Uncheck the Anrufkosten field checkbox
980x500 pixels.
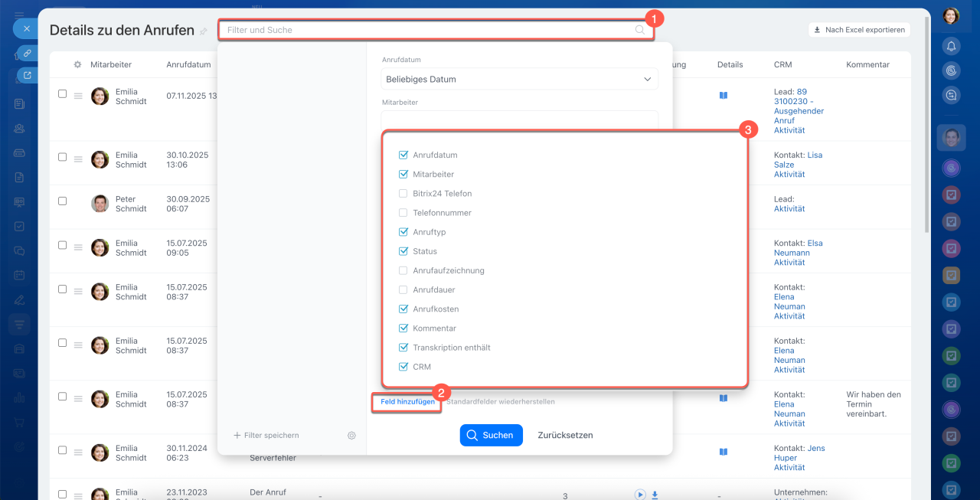[403, 309]
